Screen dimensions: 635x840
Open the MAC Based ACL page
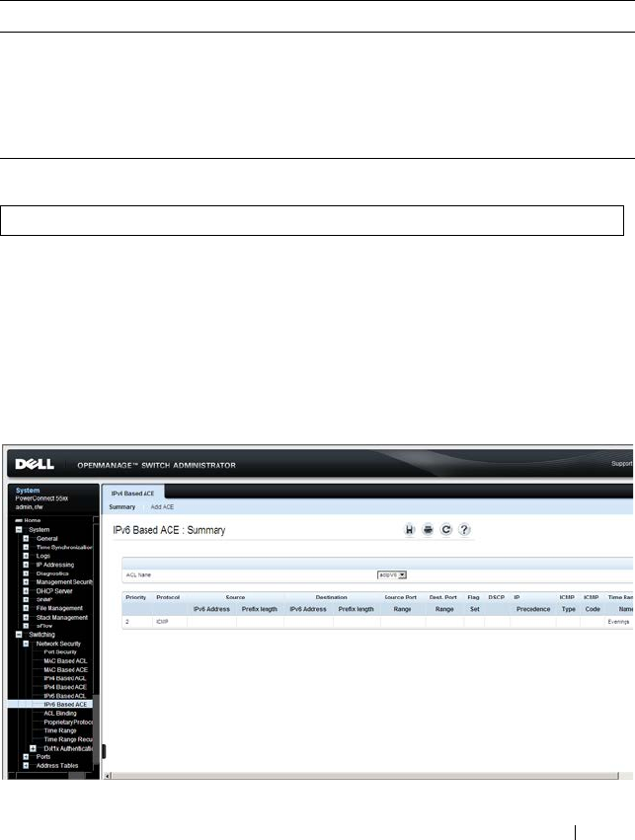[x=65, y=661]
